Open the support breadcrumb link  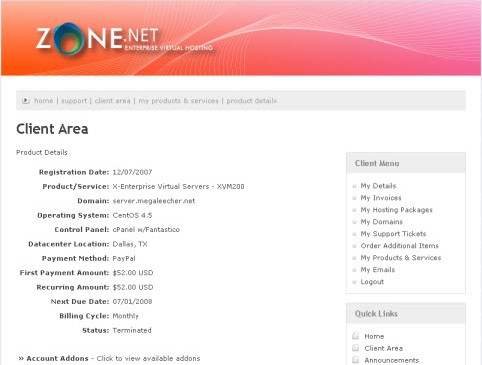pos(74,101)
